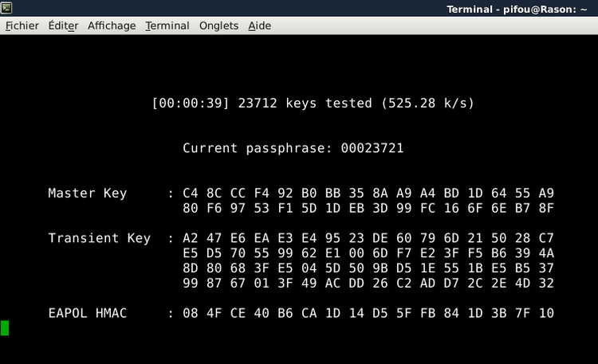This screenshot has width=598, height=364.
Task: Click the elapsed time [00:00:39]
Action: pos(190,104)
